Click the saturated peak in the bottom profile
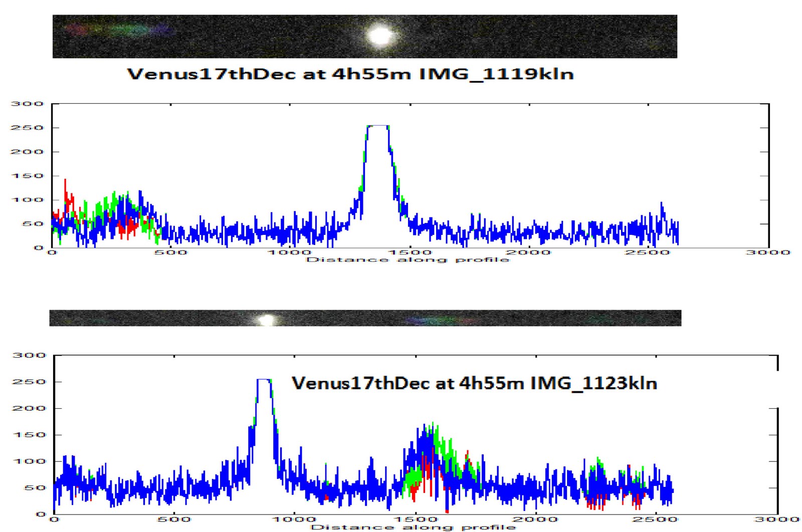802x532 pixels. coord(263,381)
